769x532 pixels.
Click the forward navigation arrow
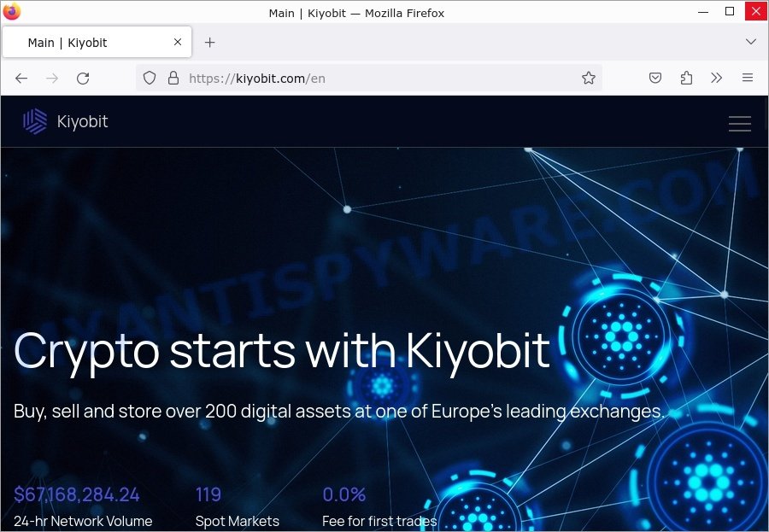[52, 79]
